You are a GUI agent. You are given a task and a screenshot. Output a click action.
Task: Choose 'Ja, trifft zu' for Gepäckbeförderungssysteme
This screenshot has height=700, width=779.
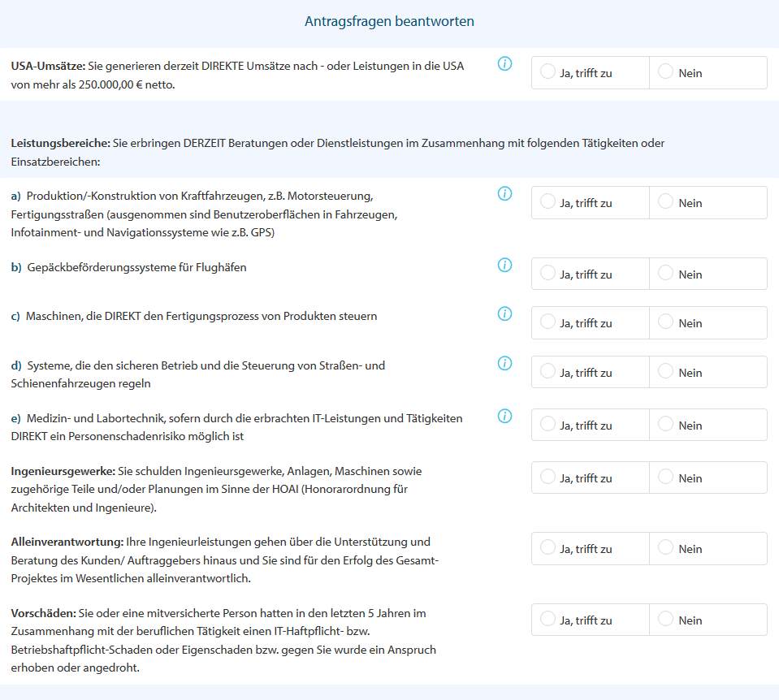[548, 274]
